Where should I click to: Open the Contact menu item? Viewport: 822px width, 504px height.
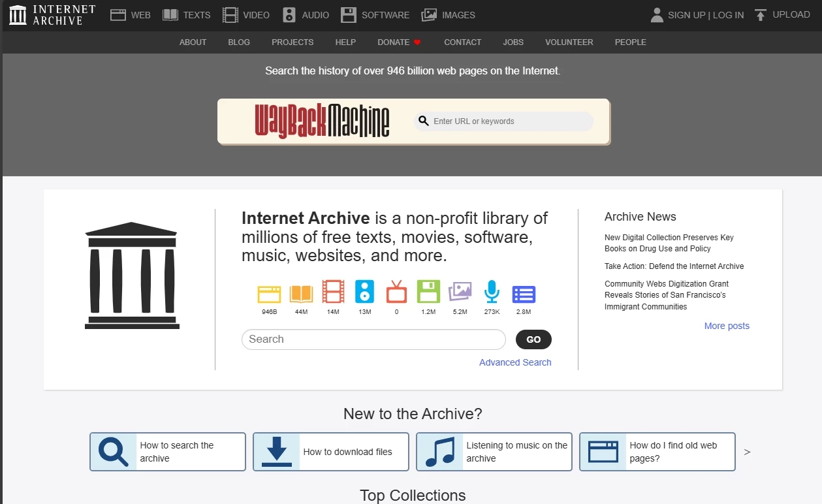pyautogui.click(x=462, y=42)
